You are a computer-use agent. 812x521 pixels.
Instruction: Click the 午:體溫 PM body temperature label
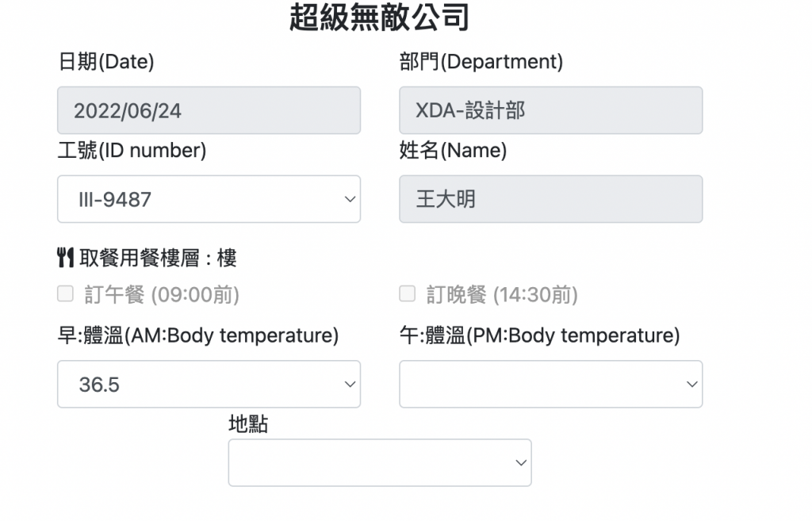539,336
